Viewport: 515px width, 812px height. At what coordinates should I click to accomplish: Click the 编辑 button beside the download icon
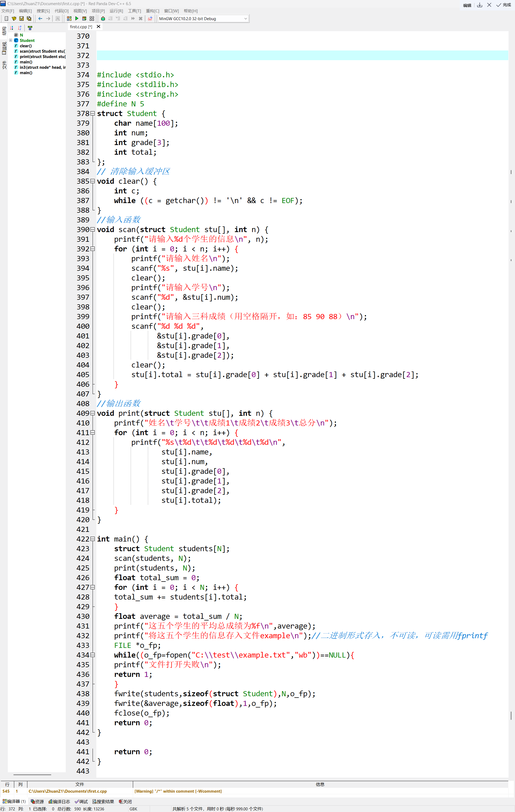(x=467, y=5)
